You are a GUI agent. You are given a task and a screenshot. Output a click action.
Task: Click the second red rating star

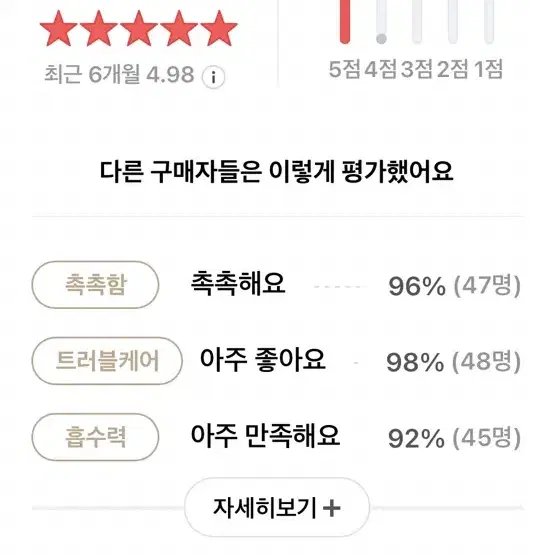click(x=99, y=29)
